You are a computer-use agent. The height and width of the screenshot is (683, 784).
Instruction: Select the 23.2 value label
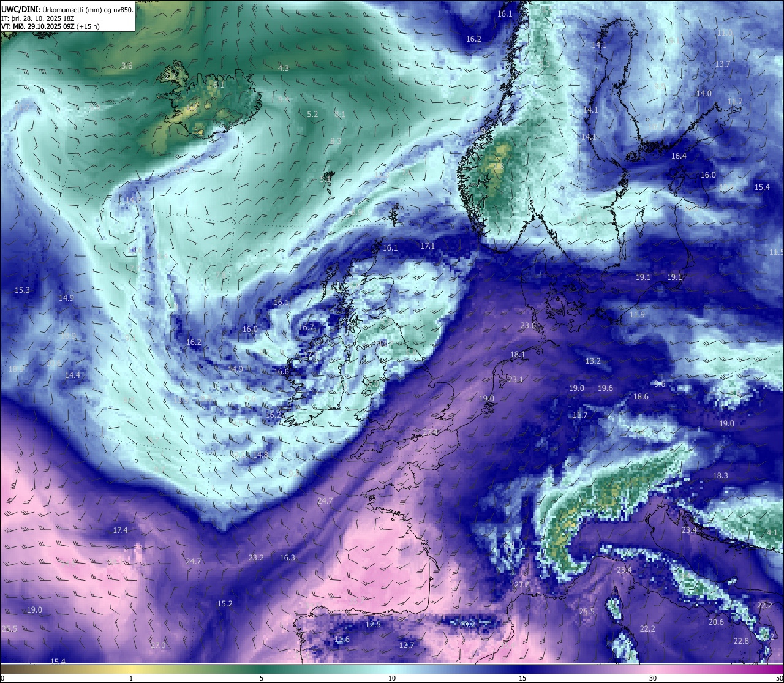(256, 557)
